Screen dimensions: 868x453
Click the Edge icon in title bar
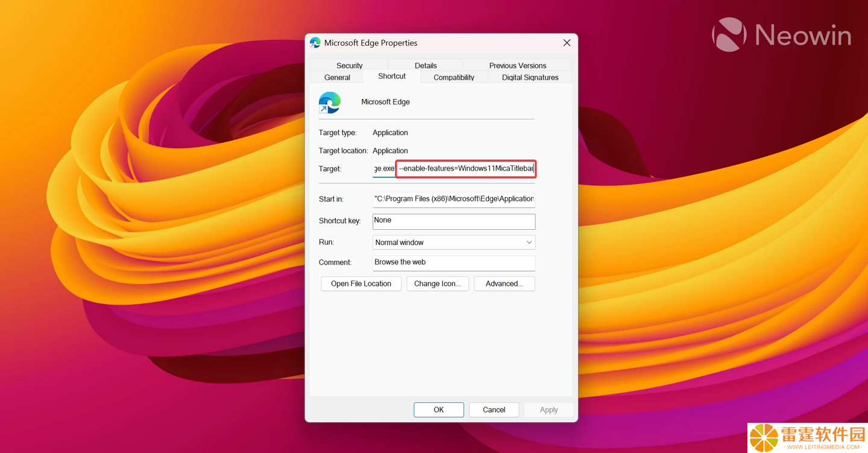coord(315,43)
